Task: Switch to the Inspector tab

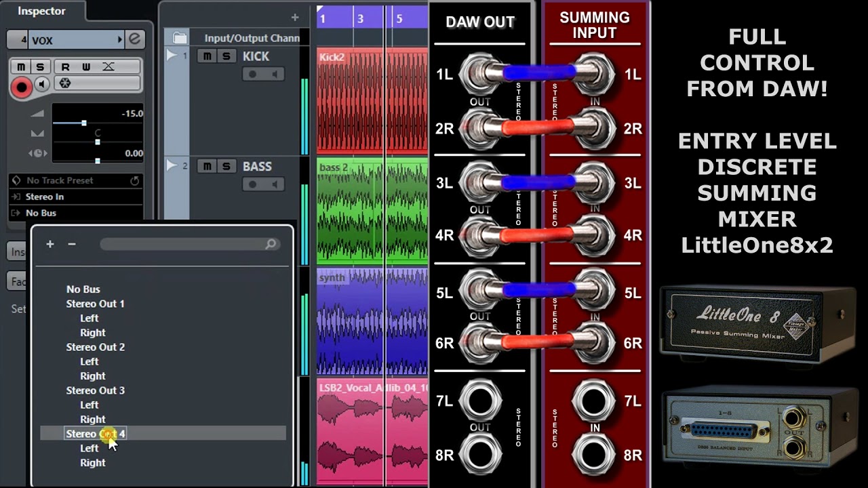Action: point(41,11)
